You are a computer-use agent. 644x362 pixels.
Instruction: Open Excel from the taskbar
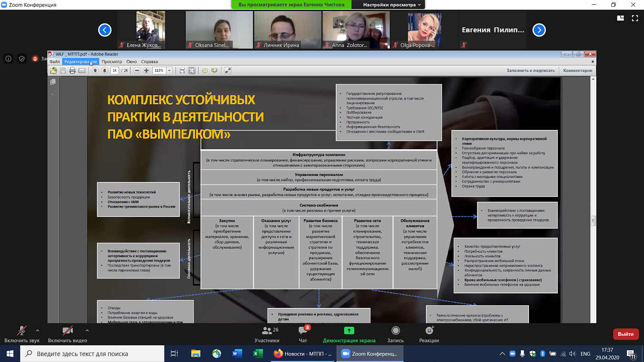click(x=258, y=354)
